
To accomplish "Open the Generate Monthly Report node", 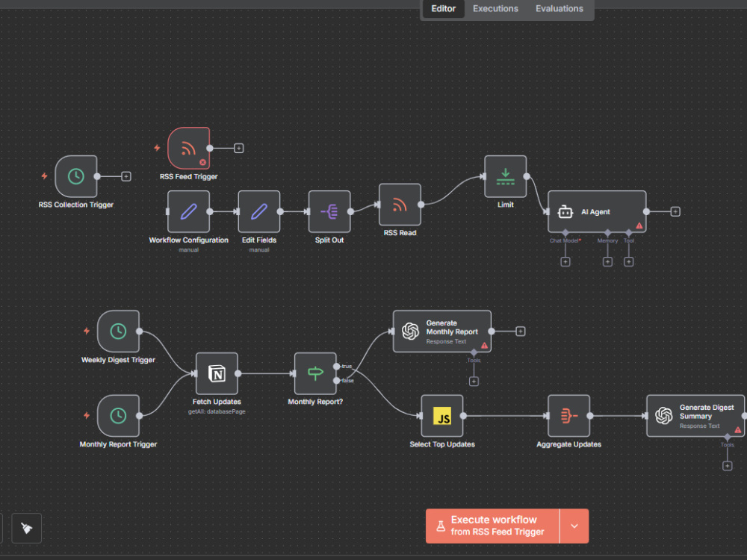I will click(x=442, y=331).
